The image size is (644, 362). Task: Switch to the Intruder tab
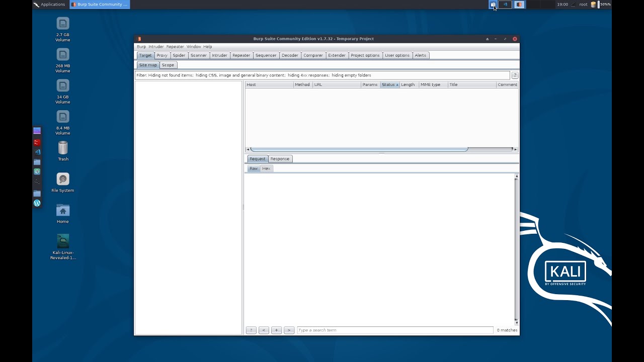(x=219, y=55)
